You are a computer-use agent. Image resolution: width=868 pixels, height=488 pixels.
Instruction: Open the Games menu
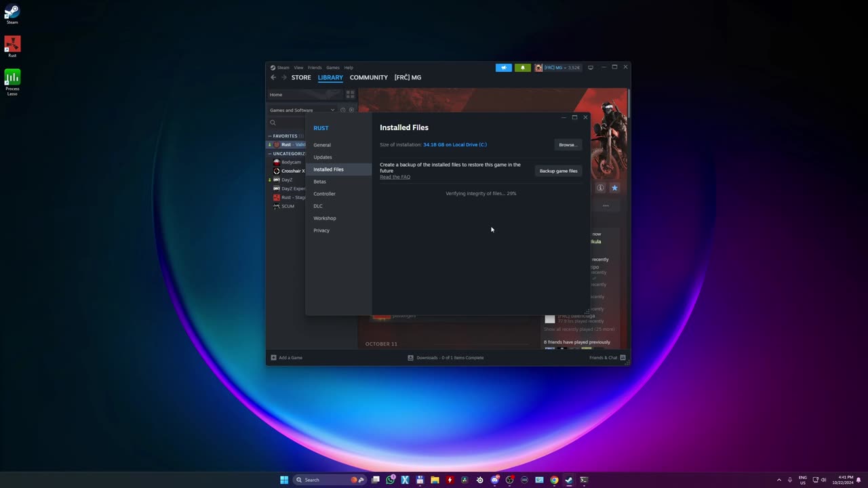click(x=333, y=68)
